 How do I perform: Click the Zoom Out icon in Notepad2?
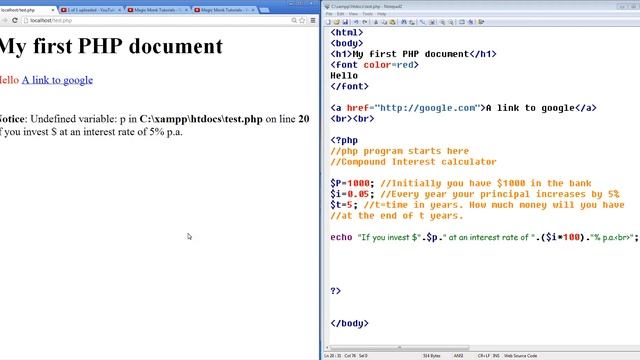click(451, 22)
